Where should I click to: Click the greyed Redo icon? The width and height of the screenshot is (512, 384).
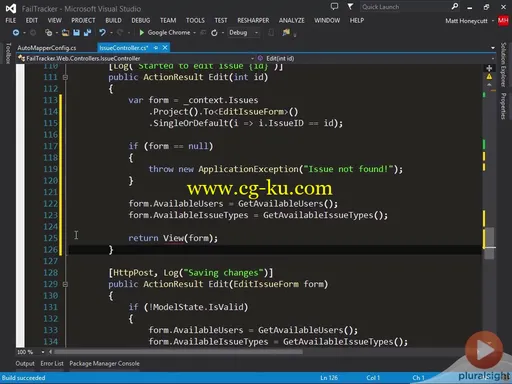(x=120, y=33)
